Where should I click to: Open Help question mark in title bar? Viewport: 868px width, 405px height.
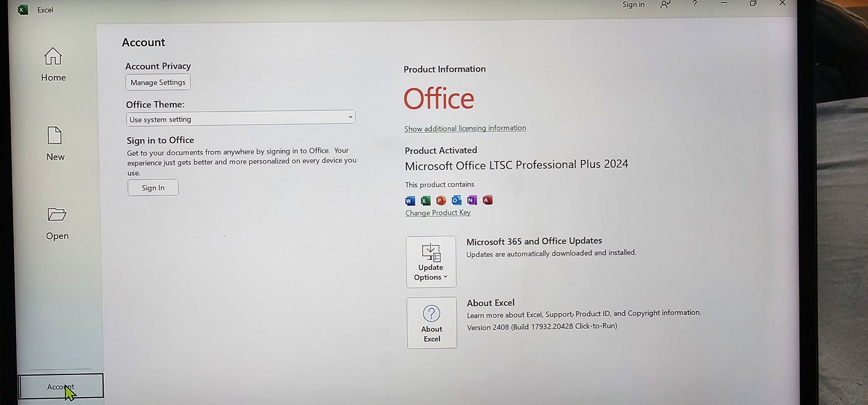(694, 3)
